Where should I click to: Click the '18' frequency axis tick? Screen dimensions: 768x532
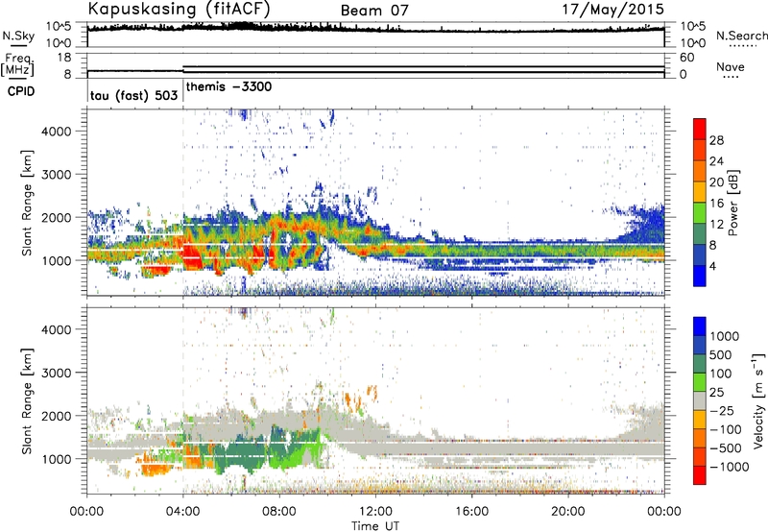pyautogui.click(x=64, y=58)
